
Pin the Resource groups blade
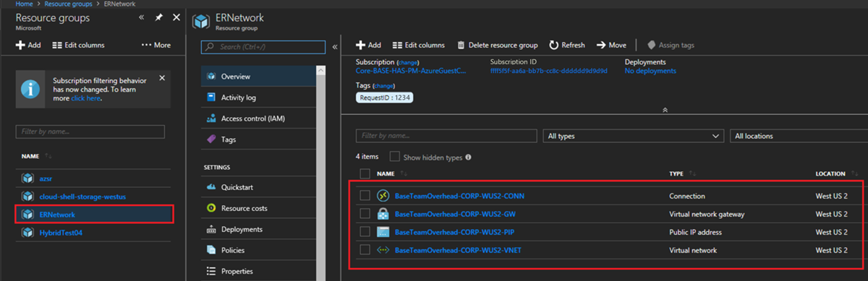click(158, 17)
